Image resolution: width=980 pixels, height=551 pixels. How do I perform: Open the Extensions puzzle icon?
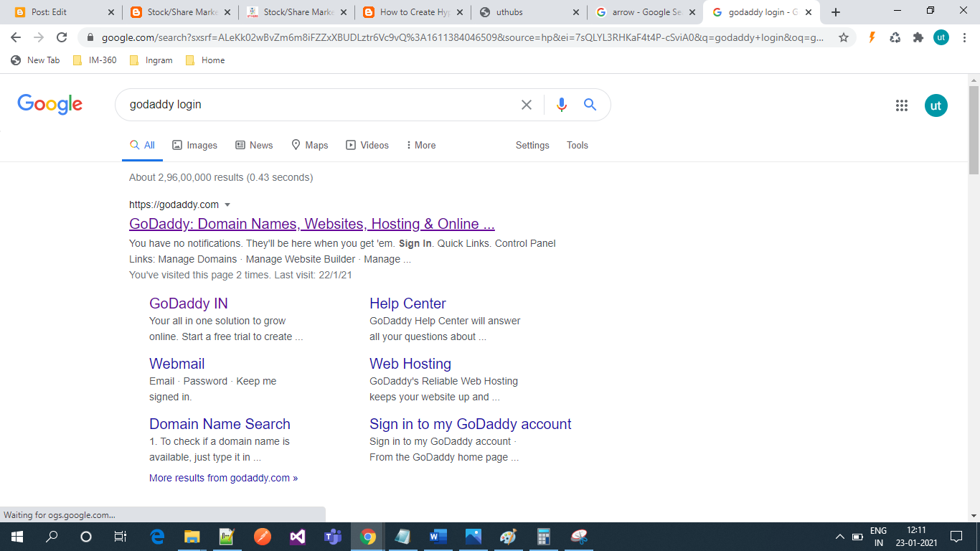pos(918,37)
